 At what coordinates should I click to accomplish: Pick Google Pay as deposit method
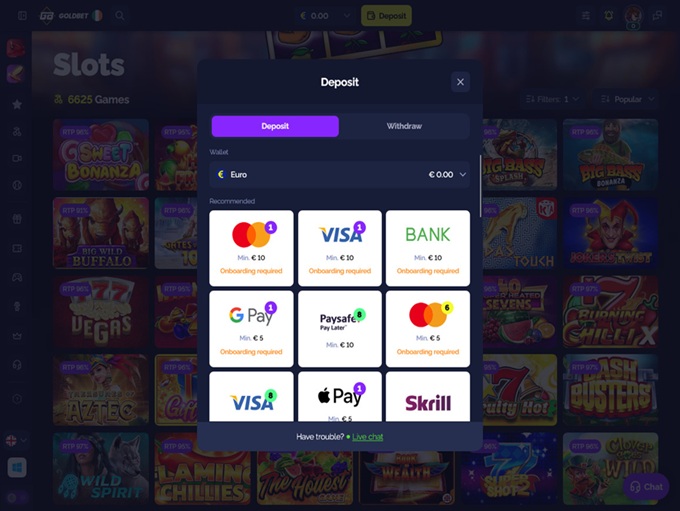coord(251,329)
